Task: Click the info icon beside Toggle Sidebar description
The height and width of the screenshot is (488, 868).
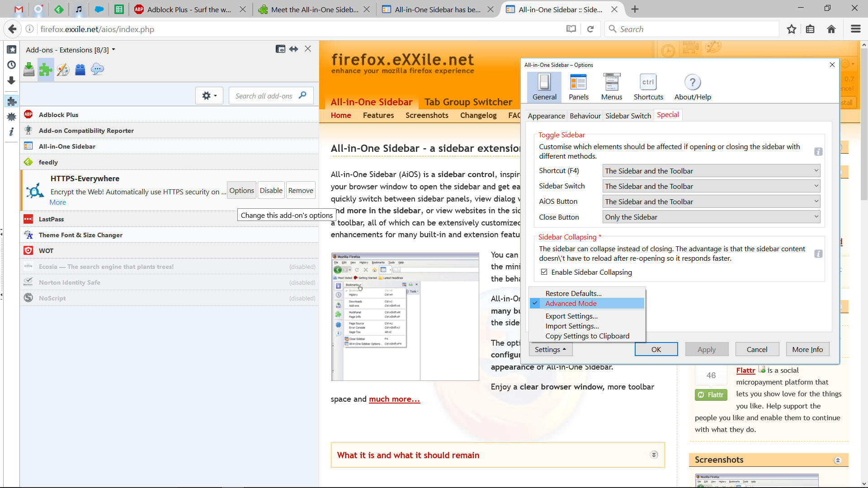Action: 818,152
